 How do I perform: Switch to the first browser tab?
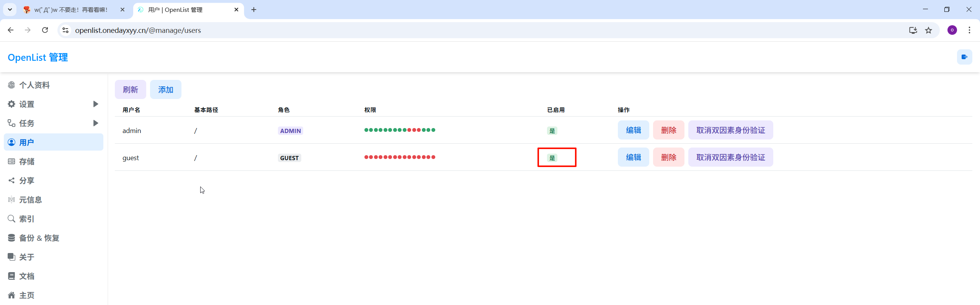tap(71, 10)
